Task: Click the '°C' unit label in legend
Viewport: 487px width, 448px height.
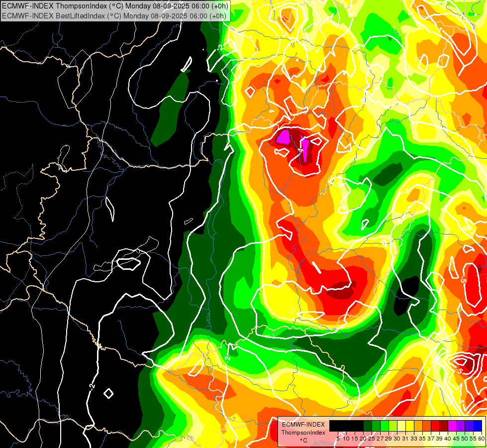Action: [x=303, y=440]
